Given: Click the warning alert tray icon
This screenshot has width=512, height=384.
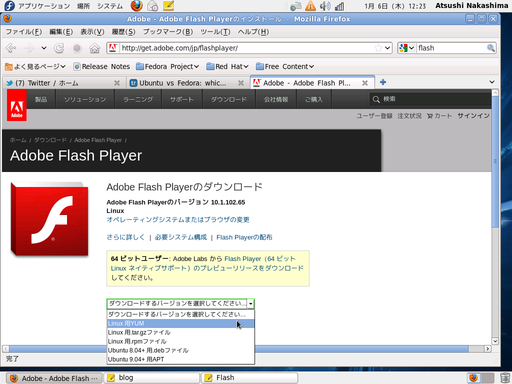Looking at the screenshot, I should (310, 6).
